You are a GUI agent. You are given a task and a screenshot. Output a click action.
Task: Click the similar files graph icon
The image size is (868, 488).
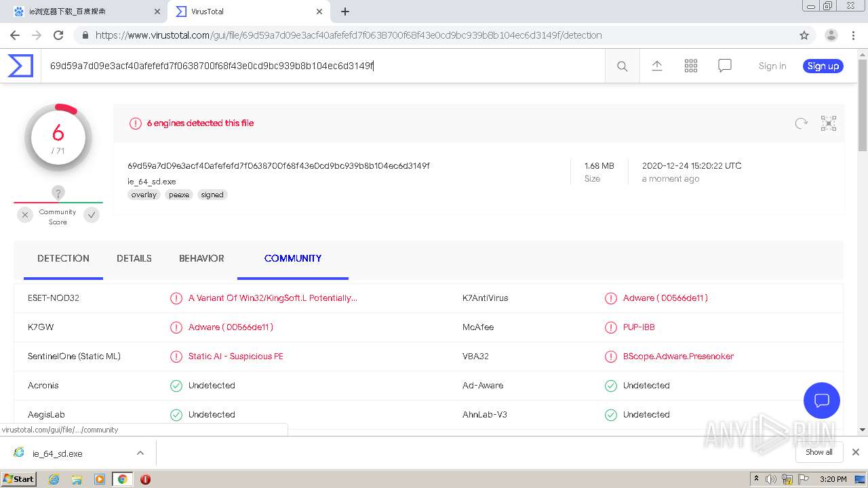pyautogui.click(x=829, y=123)
